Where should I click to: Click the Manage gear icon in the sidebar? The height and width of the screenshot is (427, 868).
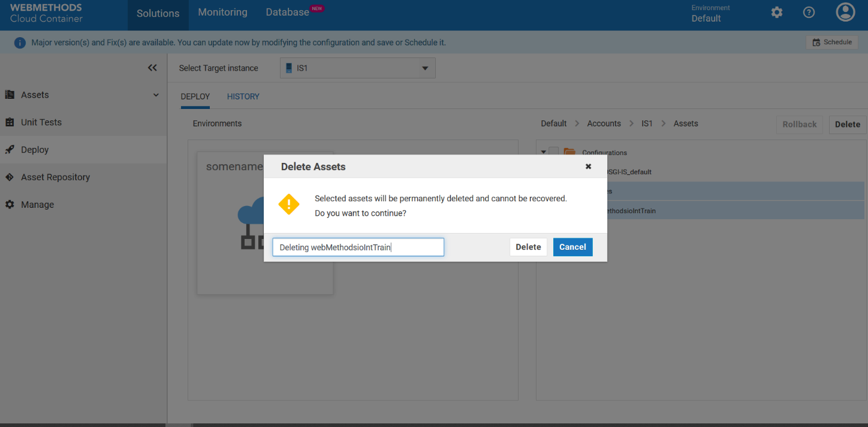point(10,205)
